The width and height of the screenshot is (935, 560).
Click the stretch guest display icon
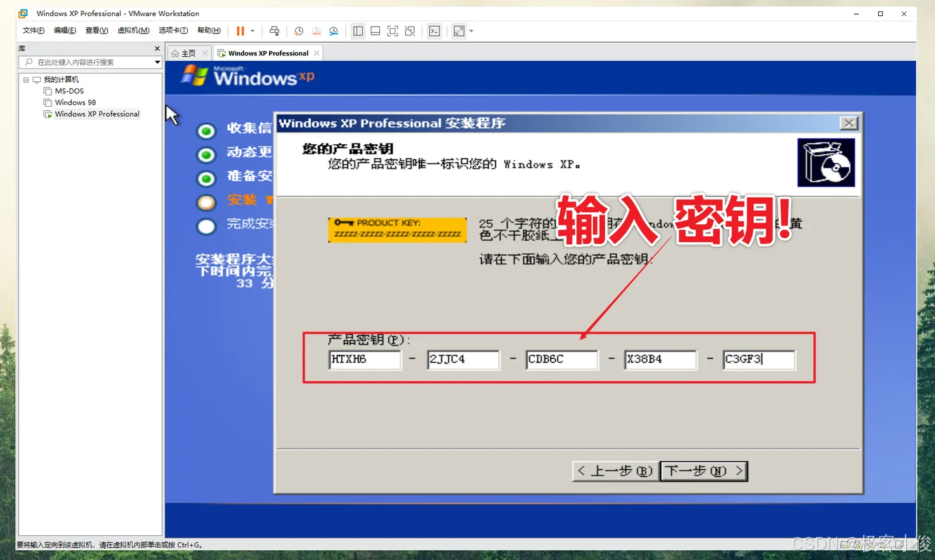[459, 31]
